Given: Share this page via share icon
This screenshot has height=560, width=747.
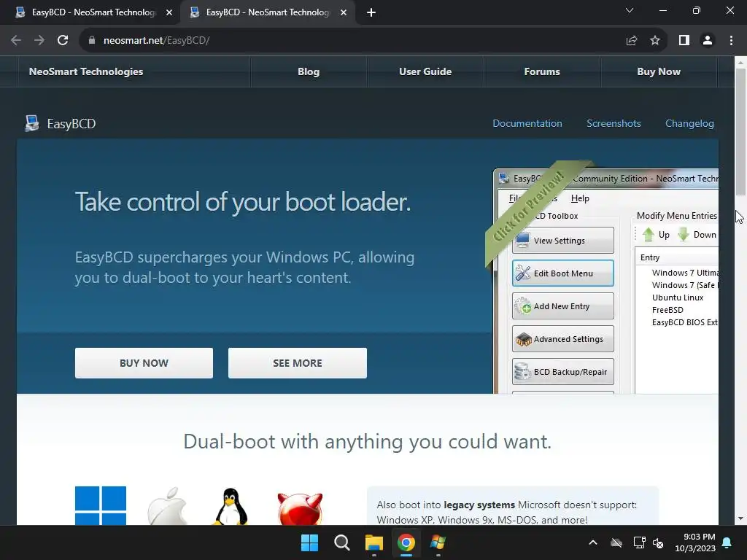Looking at the screenshot, I should [632, 41].
